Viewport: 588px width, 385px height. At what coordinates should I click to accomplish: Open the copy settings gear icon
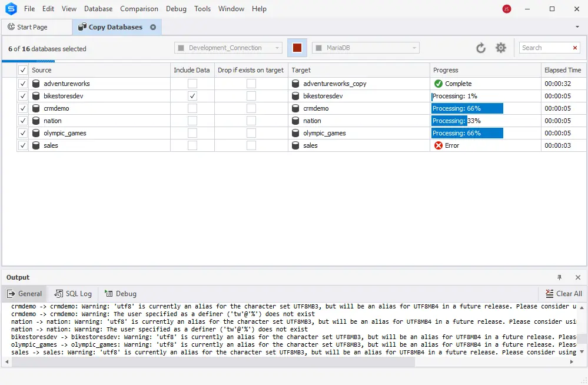point(500,48)
